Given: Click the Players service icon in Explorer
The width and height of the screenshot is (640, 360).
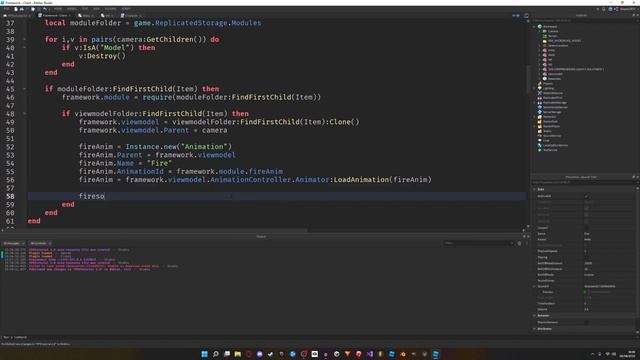Looking at the screenshot, I should pyautogui.click(x=540, y=83).
